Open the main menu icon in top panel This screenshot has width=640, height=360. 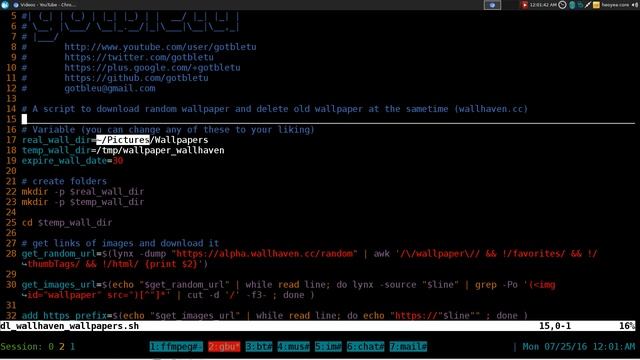point(5,5)
